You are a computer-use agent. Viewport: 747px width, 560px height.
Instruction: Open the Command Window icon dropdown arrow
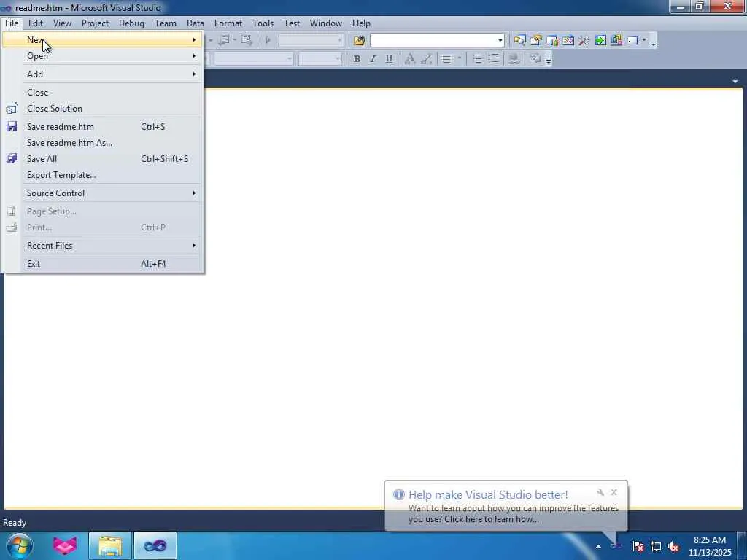[x=644, y=41]
